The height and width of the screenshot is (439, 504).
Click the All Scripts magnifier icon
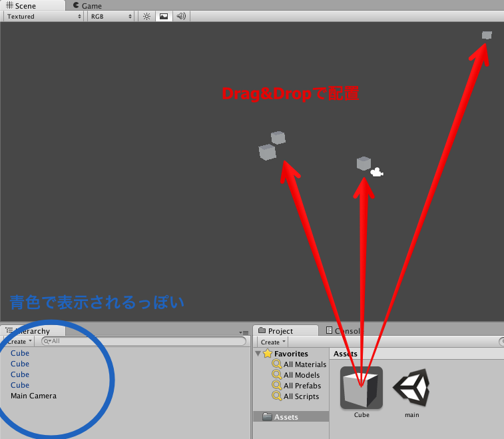277,396
